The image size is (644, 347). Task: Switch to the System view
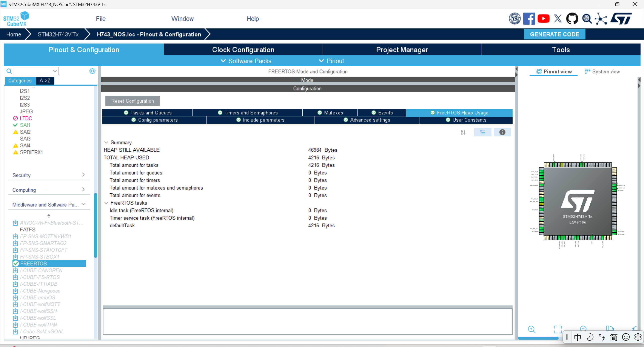(x=602, y=72)
